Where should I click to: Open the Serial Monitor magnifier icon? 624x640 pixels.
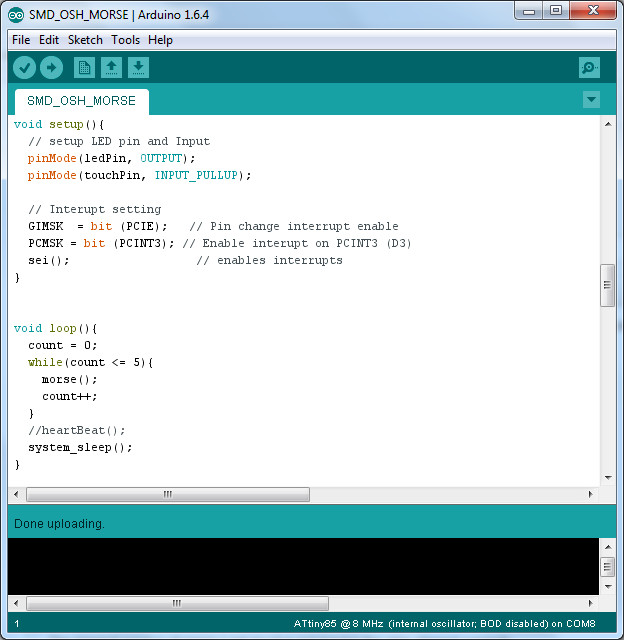pos(589,67)
